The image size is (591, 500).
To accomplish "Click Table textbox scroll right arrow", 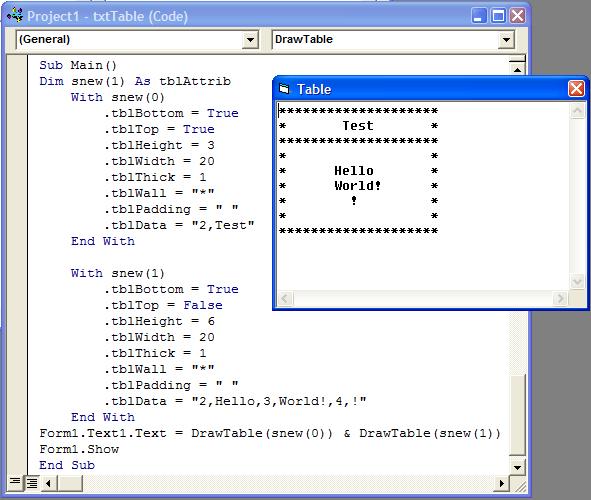I will (560, 298).
